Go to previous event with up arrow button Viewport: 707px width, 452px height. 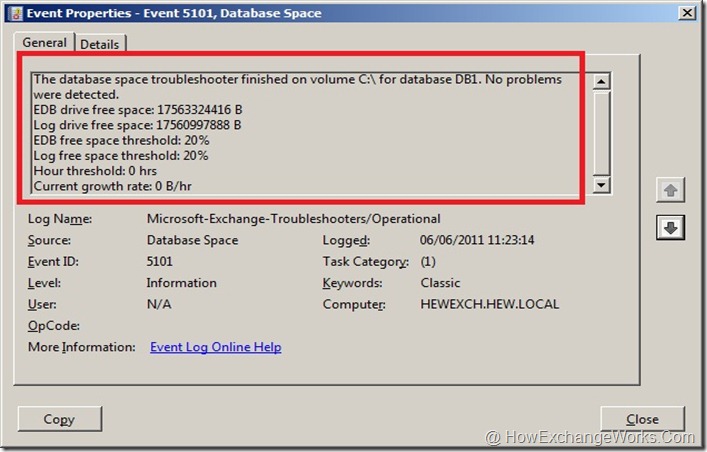point(669,191)
